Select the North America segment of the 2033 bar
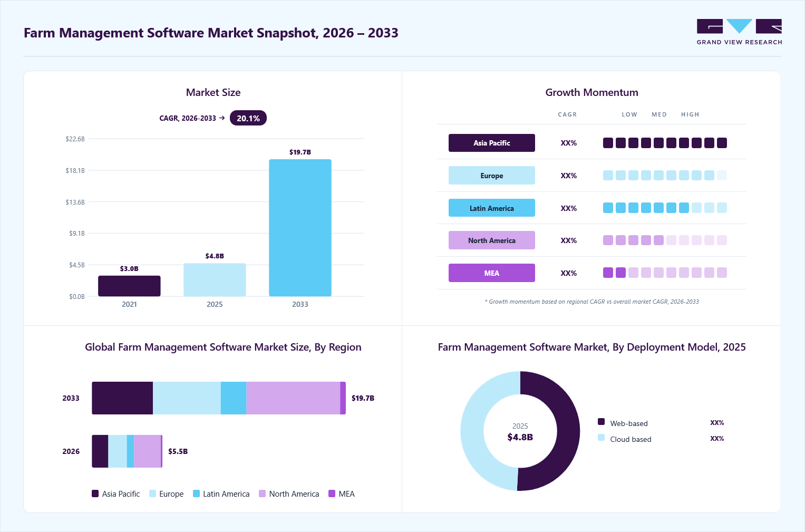Viewport: 805px width, 532px height. tap(293, 398)
